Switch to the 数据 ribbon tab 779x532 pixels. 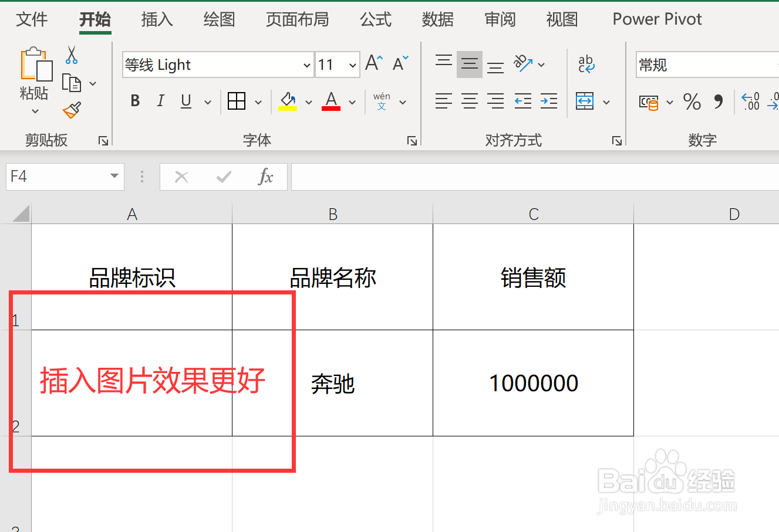[437, 19]
